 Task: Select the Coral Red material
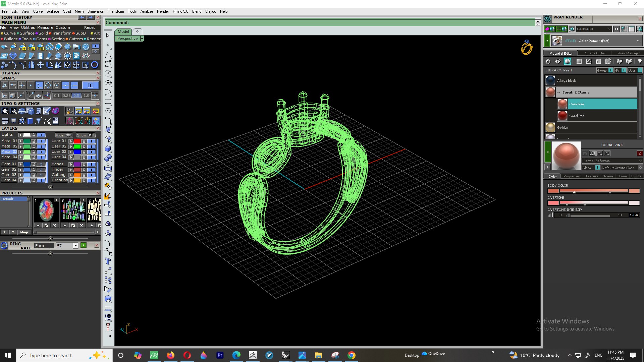(597, 116)
